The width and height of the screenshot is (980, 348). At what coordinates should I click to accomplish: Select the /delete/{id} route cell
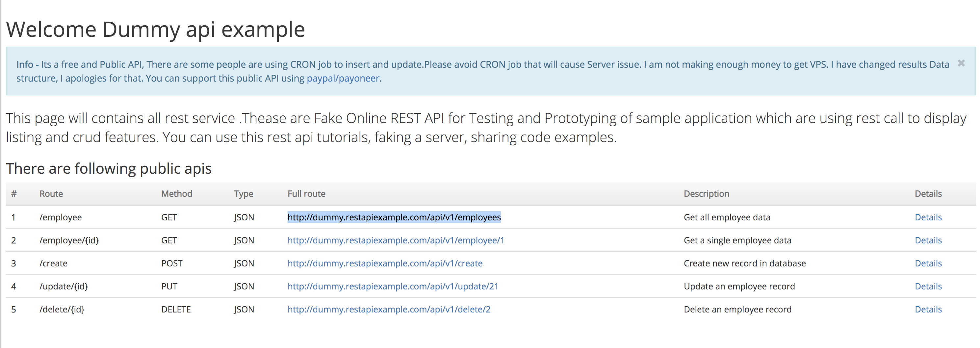[x=62, y=309]
